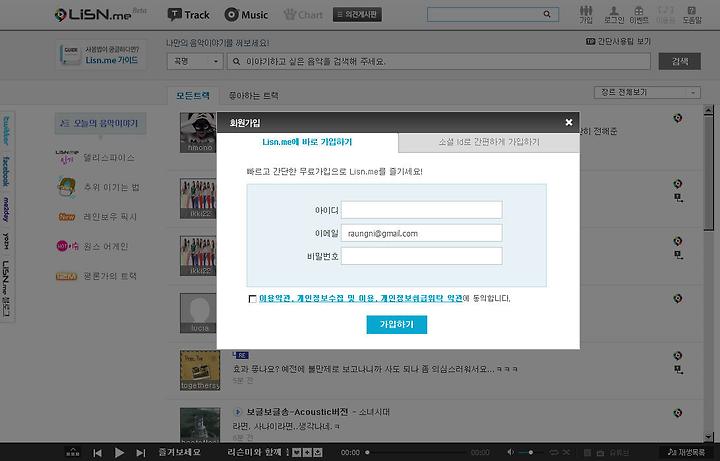This screenshot has height=461, width=720.
Task: Open the togethersy user thumbnail
Action: pyautogui.click(x=200, y=371)
